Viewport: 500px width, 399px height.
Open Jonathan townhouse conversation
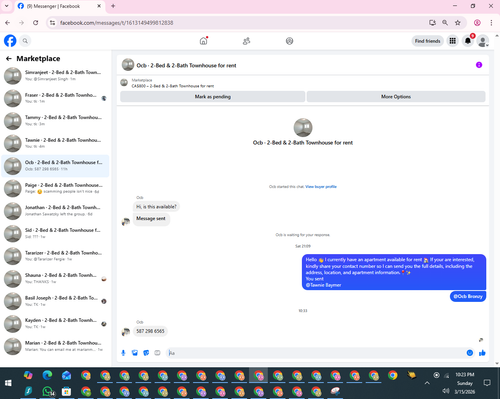coord(55,211)
